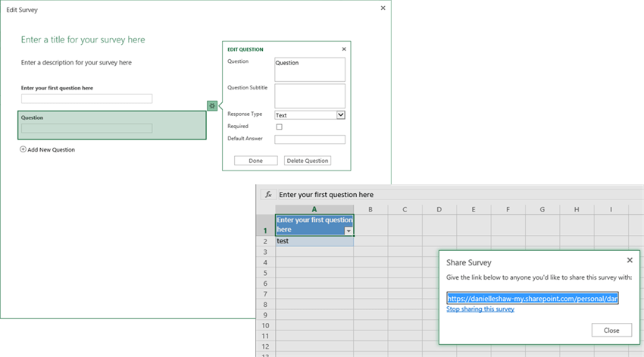Screen dimensions: 644x357
Task: Open the filter dropdown in cell A1
Action: coord(348,230)
